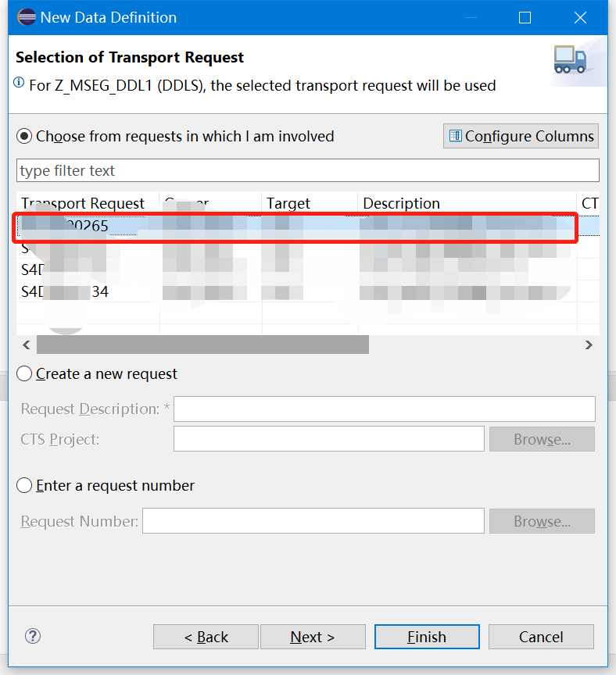Select the Create a new request option

tap(23, 373)
